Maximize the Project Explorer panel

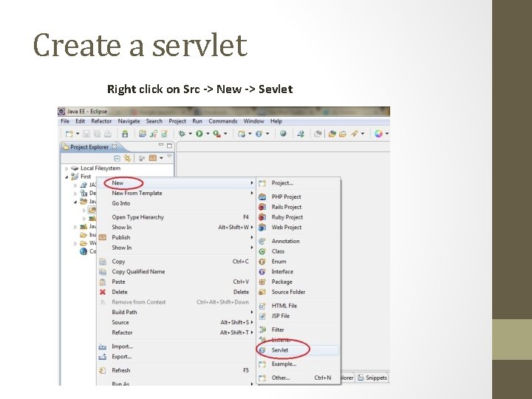[169, 146]
